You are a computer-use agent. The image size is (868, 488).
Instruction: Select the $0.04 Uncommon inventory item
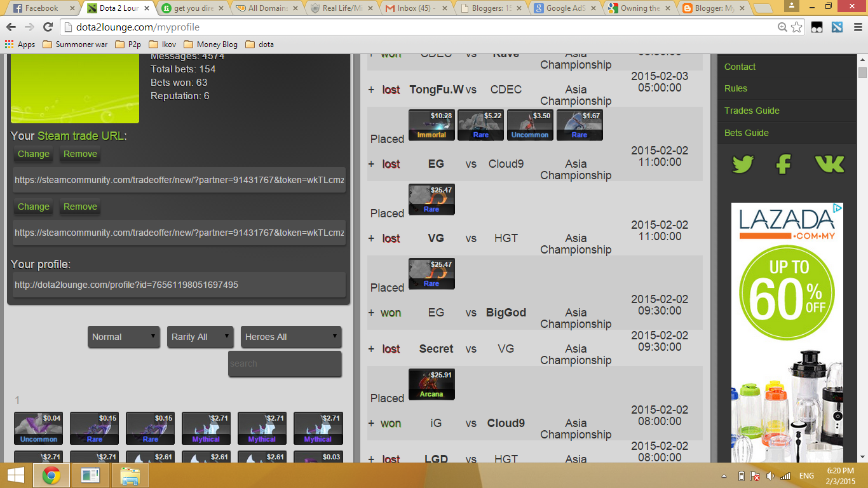click(x=39, y=428)
